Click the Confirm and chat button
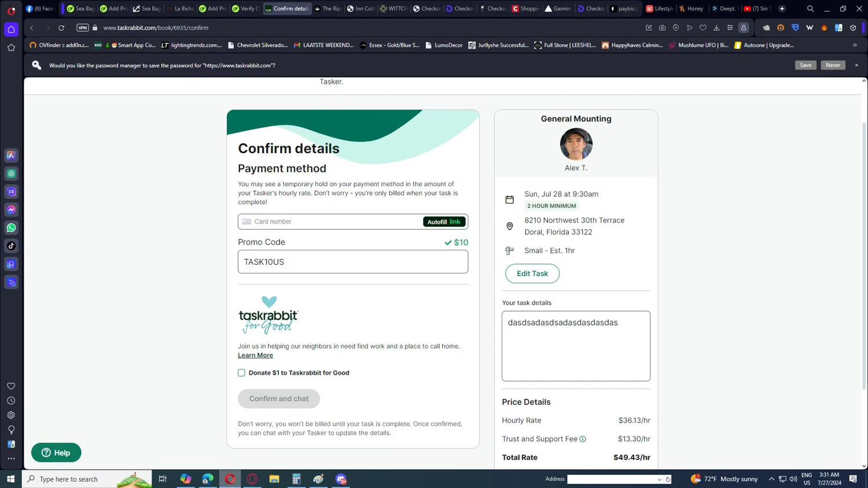The image size is (868, 488). click(x=279, y=398)
